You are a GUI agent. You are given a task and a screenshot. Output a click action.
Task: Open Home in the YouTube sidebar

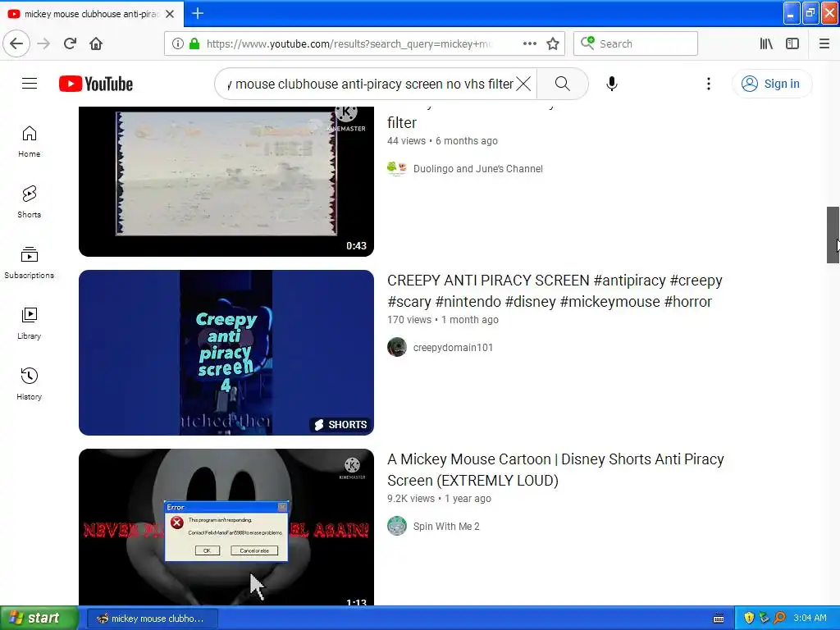pos(30,142)
